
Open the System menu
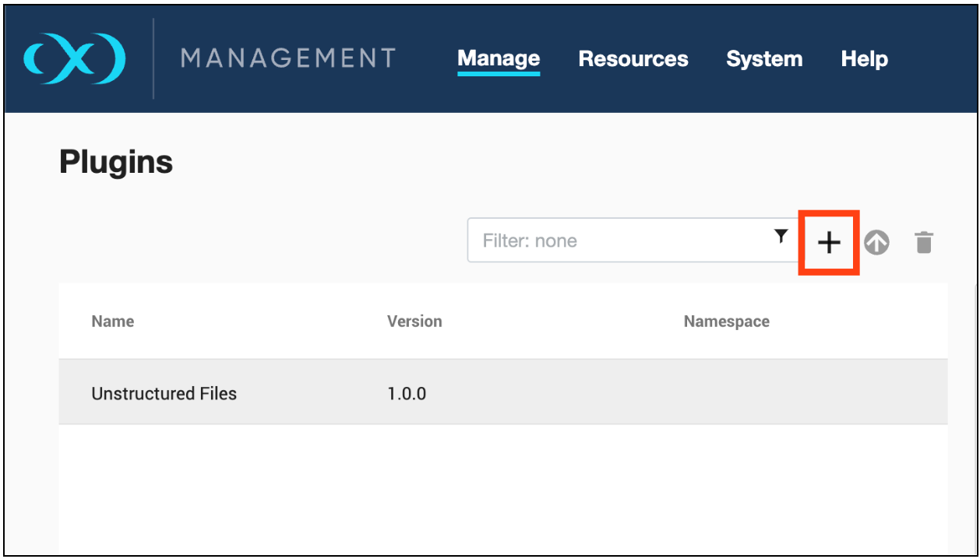click(763, 59)
